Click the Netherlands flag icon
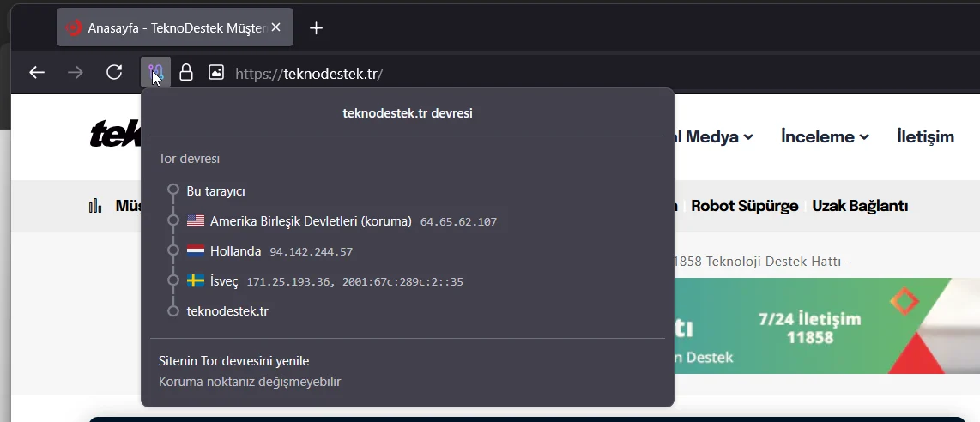Screen dimensions: 980x422 pyautogui.click(x=196, y=251)
